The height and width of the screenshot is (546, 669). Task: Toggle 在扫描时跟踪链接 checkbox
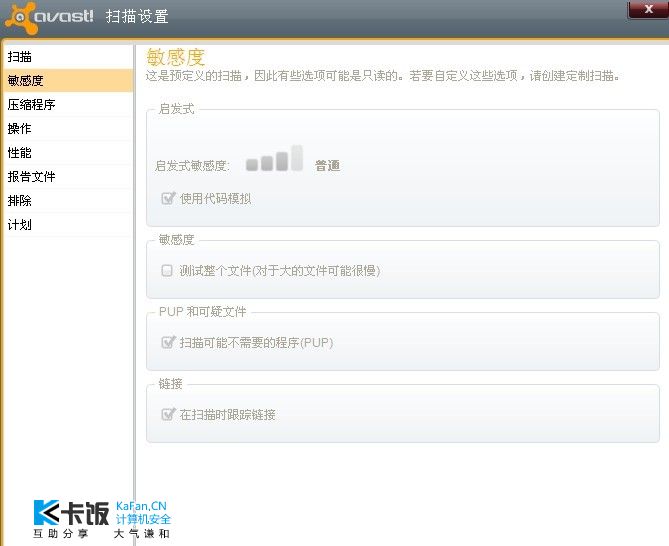167,414
